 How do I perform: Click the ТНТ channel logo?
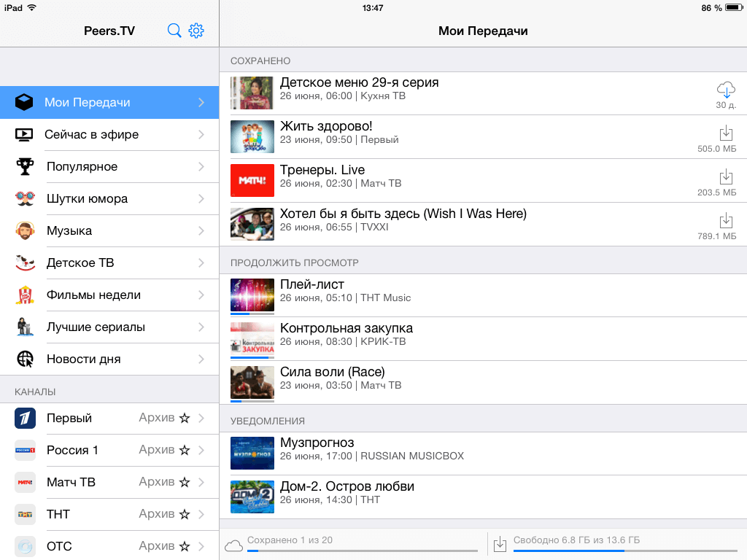25,514
